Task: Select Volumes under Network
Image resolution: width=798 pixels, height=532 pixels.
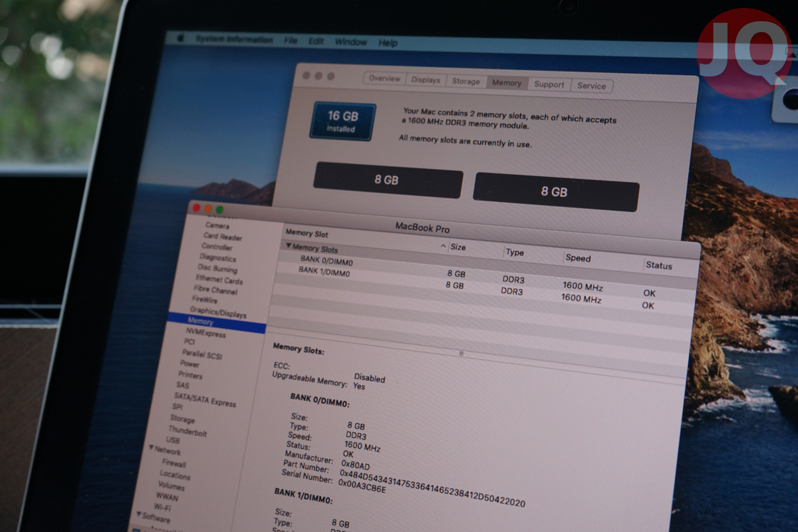Action: (172, 485)
